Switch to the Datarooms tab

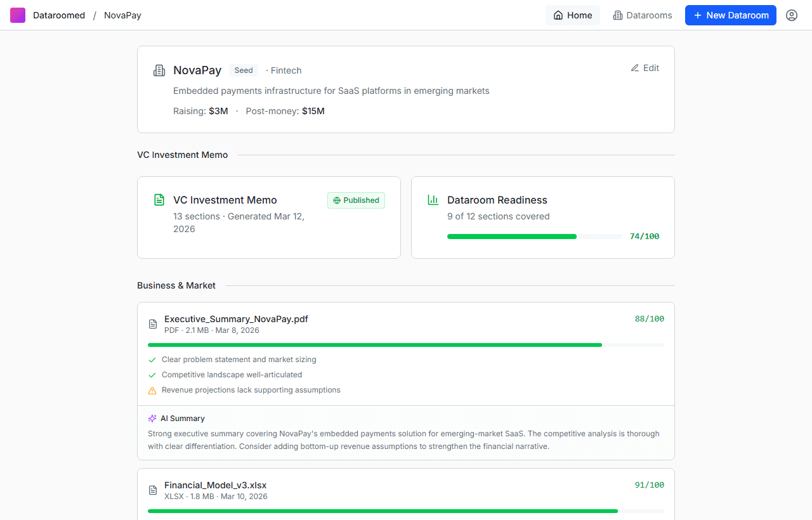coord(642,15)
